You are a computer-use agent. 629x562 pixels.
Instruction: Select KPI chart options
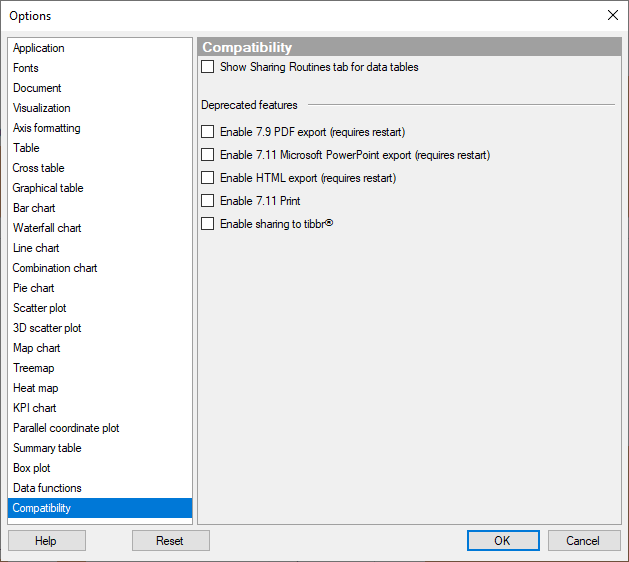35,408
